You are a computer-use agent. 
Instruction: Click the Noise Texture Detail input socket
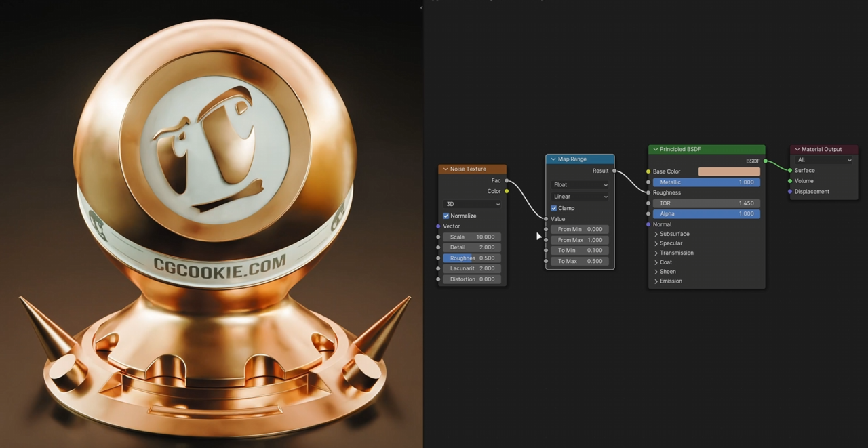click(438, 247)
